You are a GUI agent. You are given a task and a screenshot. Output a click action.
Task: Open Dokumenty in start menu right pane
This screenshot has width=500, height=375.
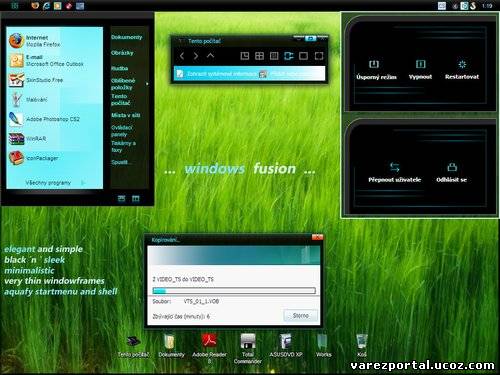(x=127, y=37)
